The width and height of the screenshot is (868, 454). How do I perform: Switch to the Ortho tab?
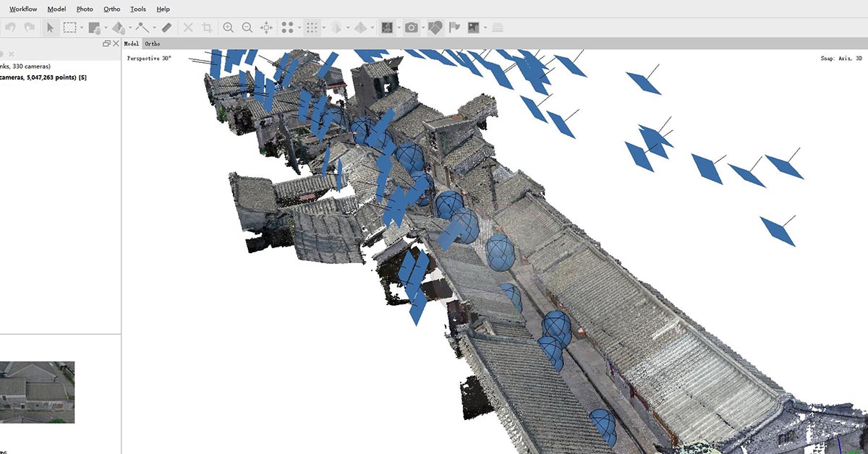(x=153, y=43)
